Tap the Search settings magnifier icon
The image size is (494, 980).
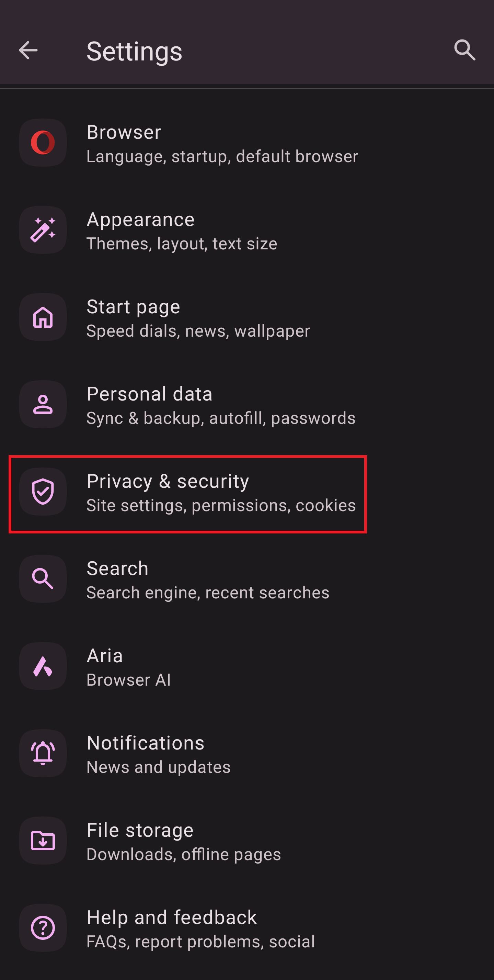coord(43,579)
